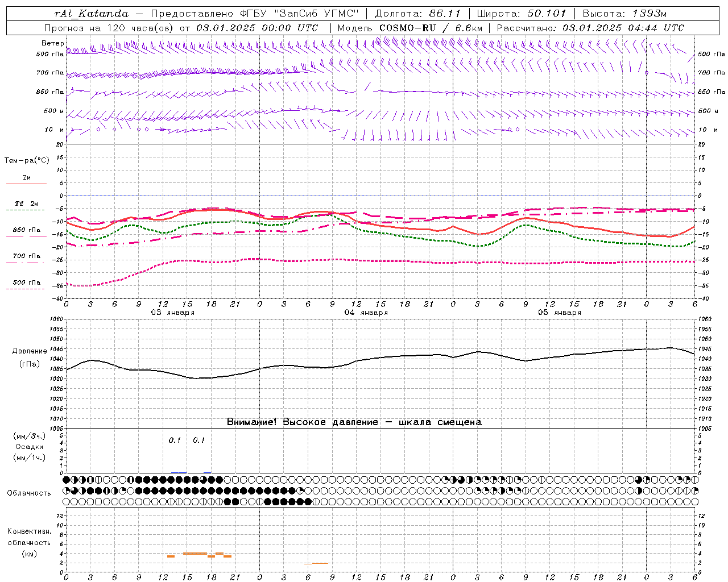Image resolution: width=728 pixels, height=582 pixels.
Task: Click the 'Ветер' wind panel label
Action: 52,43
